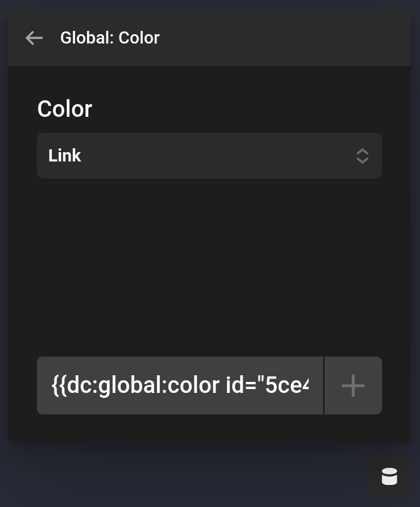Click the Global: Color header title
The height and width of the screenshot is (507, 420).
pyautogui.click(x=110, y=37)
